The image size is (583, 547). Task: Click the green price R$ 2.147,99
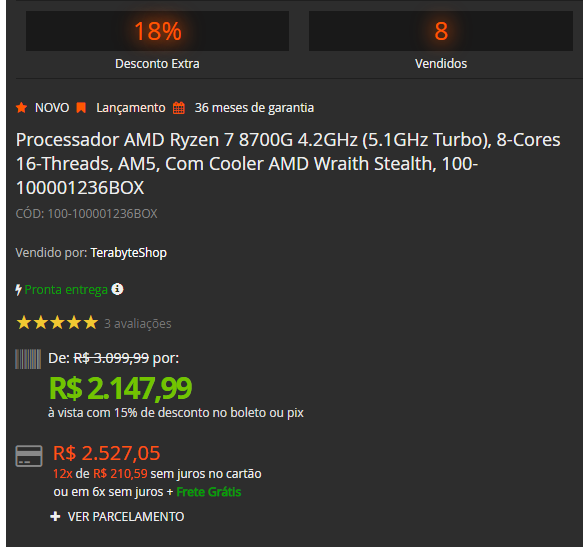pyautogui.click(x=120, y=388)
